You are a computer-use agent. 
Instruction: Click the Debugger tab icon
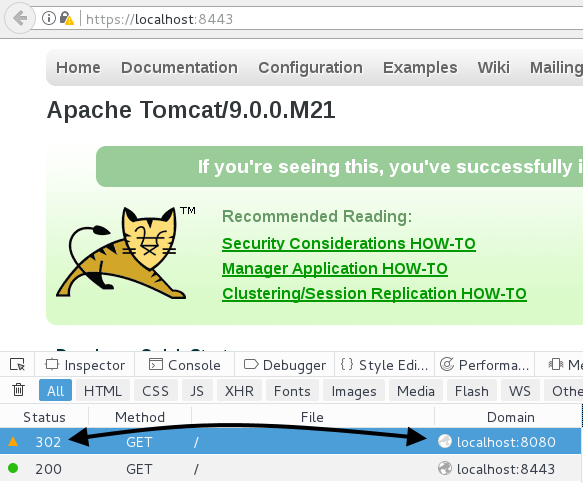tap(251, 364)
